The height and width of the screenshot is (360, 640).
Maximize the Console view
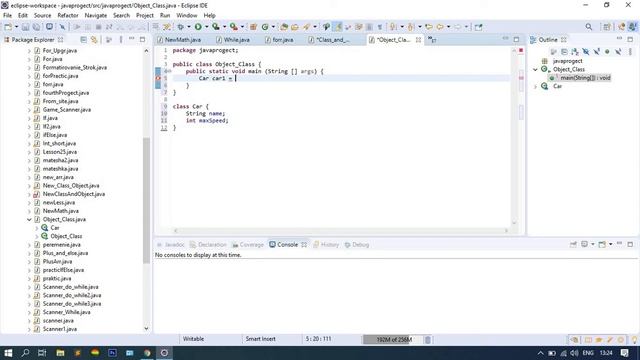click(x=630, y=244)
